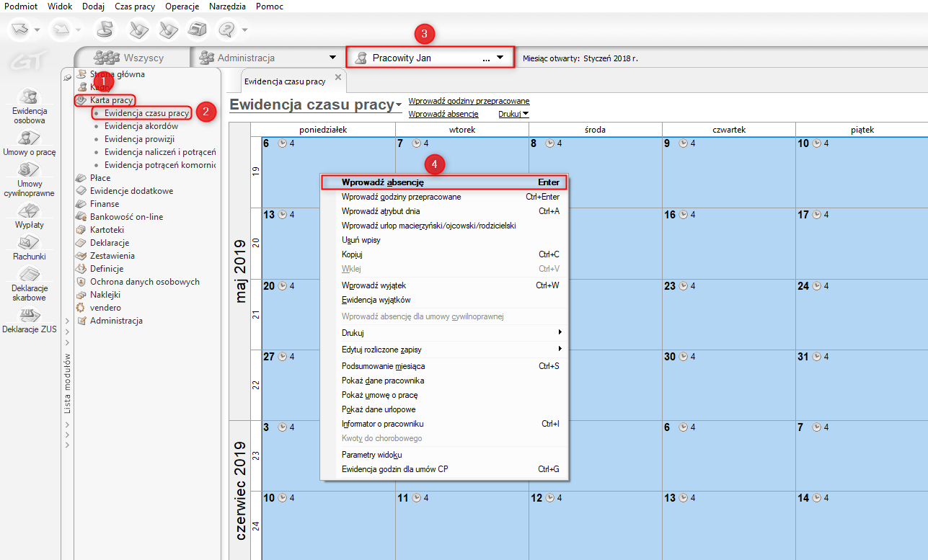Open the Podmiot menu
The image size is (928, 560).
click(21, 6)
